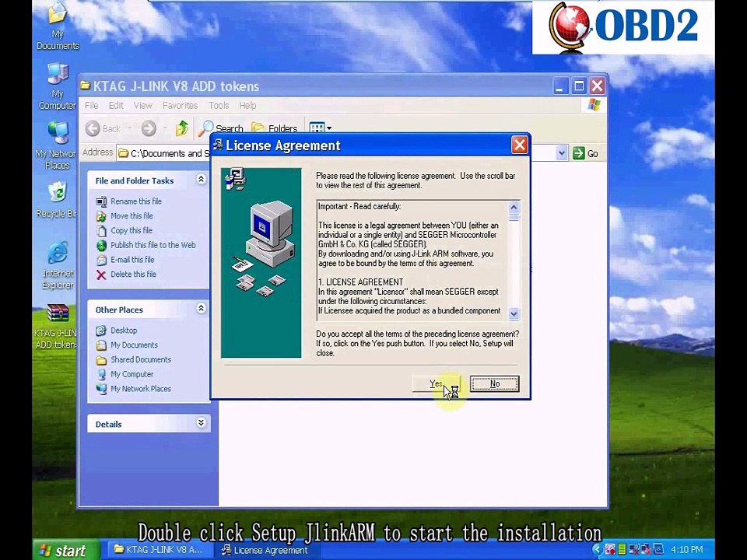Image resolution: width=747 pixels, height=560 pixels.
Task: Click Move this file link
Action: coord(132,215)
